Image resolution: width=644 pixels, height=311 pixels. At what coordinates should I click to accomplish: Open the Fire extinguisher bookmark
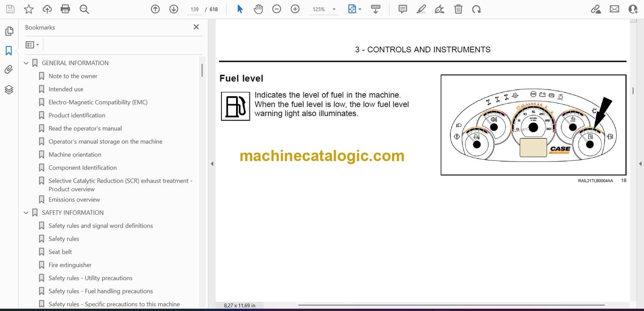coord(70,265)
